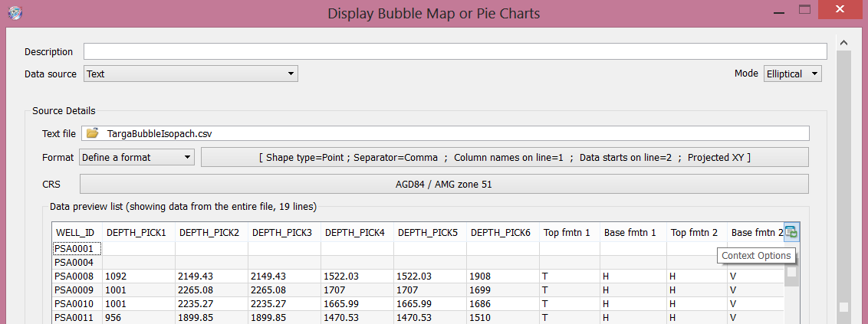This screenshot has width=868, height=324.
Task: Select the PSA0008 well row cell
Action: point(76,277)
